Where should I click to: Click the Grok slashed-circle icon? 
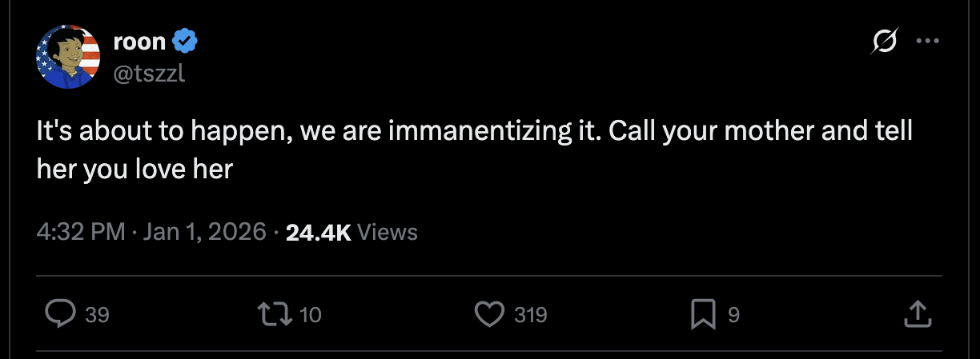(x=884, y=42)
